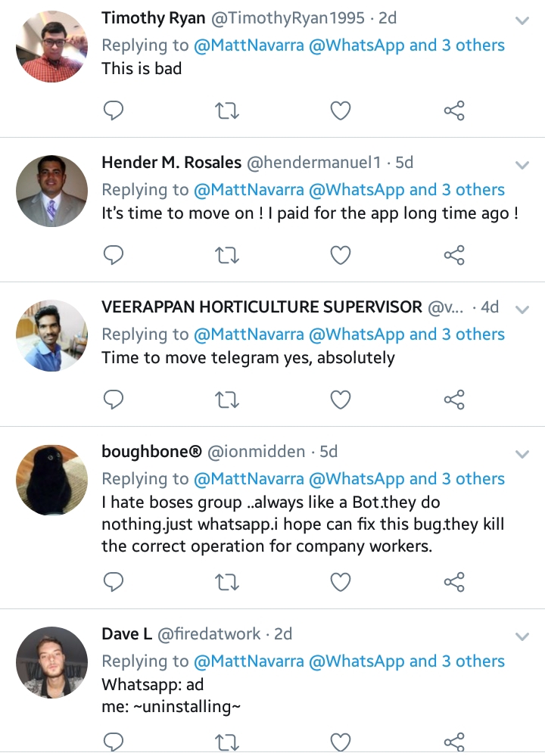Viewport: 545px width, 756px height.
Task: Open the dropdown chevron on Dave L's tweet
Action: click(x=522, y=636)
